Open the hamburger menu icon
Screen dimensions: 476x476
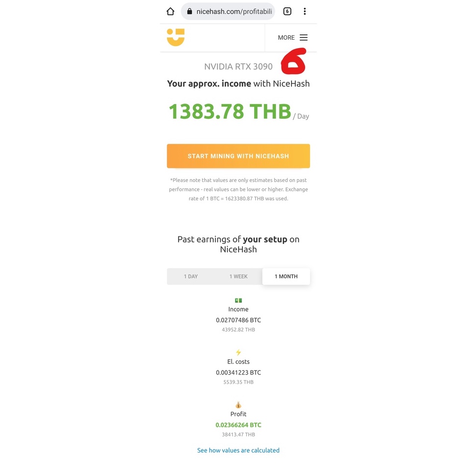[304, 37]
